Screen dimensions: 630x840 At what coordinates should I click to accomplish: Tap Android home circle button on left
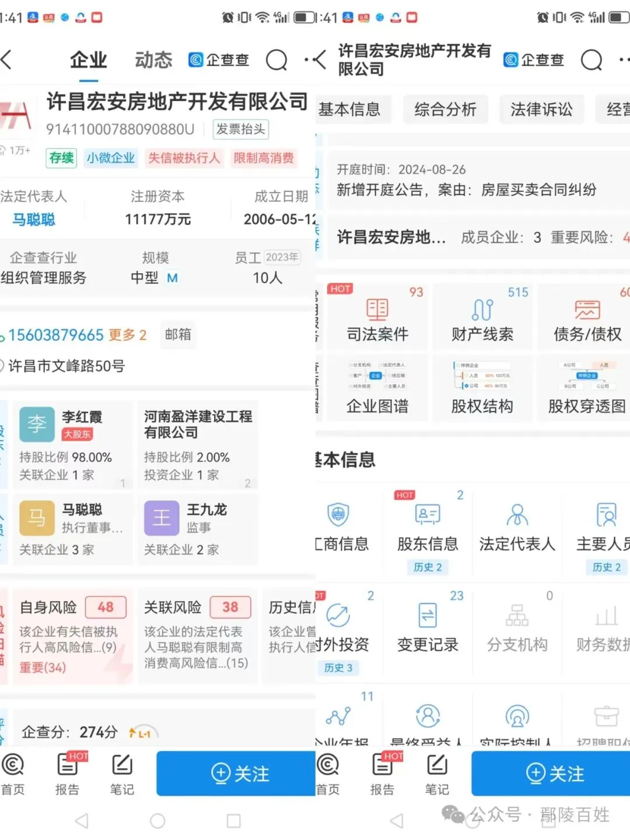[157, 821]
